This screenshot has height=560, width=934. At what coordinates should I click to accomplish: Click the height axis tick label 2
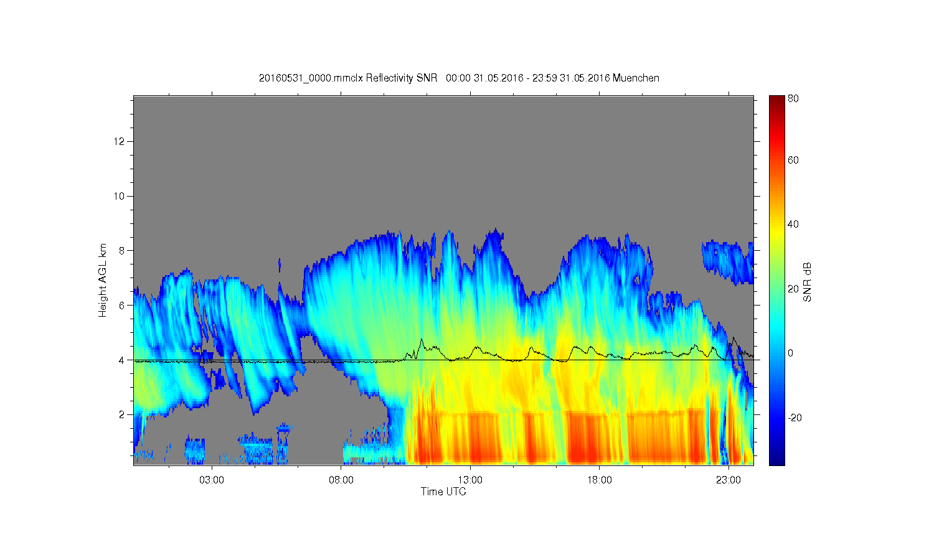pos(123,414)
